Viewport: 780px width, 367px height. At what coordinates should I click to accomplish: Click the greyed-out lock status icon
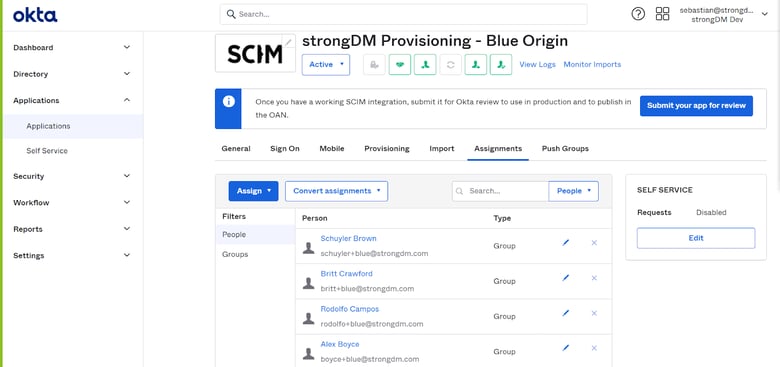tap(375, 65)
